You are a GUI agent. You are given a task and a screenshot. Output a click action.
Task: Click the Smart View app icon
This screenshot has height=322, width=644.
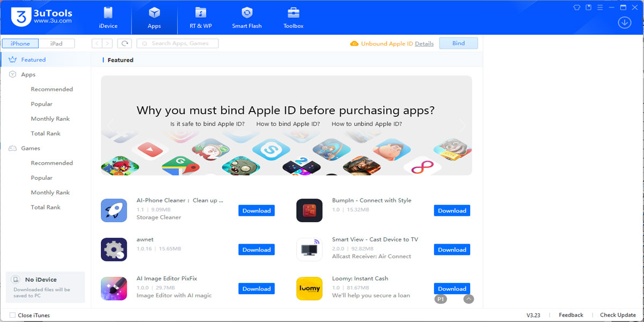coord(310,250)
